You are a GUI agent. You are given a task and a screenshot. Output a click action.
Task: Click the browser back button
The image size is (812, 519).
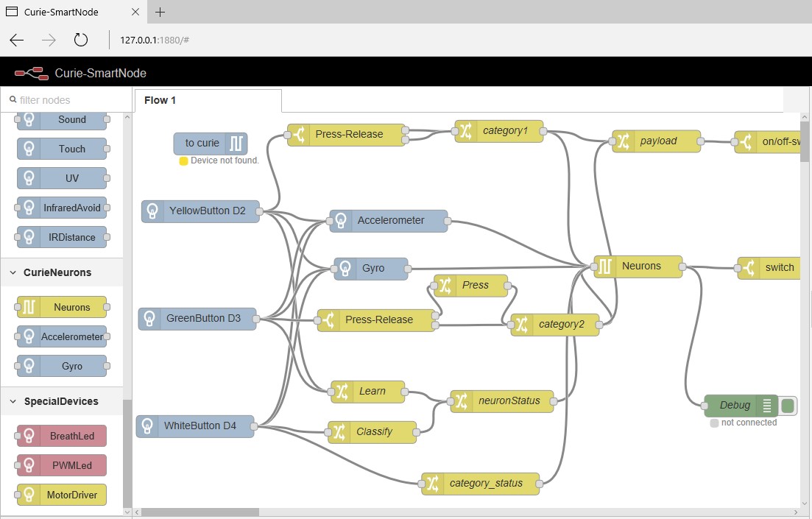tap(16, 40)
